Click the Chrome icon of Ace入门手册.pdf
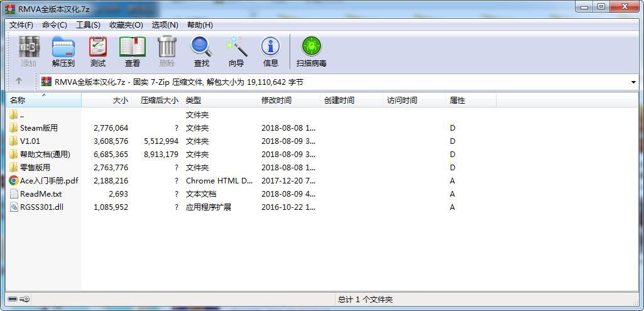 click(14, 180)
